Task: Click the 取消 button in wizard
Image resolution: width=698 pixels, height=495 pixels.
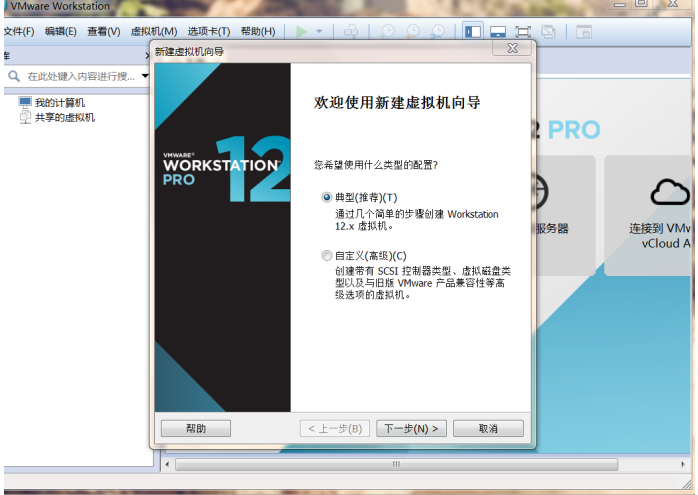Action: (x=488, y=429)
